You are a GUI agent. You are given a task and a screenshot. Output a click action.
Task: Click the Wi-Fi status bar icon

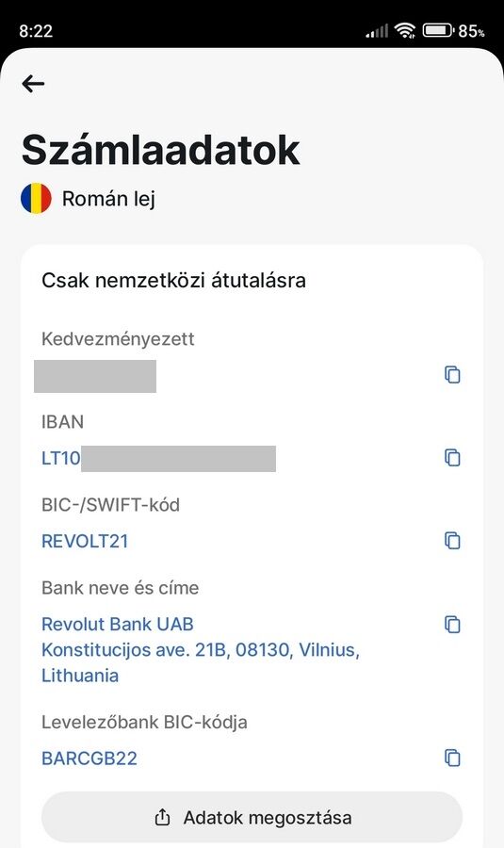coord(404,31)
